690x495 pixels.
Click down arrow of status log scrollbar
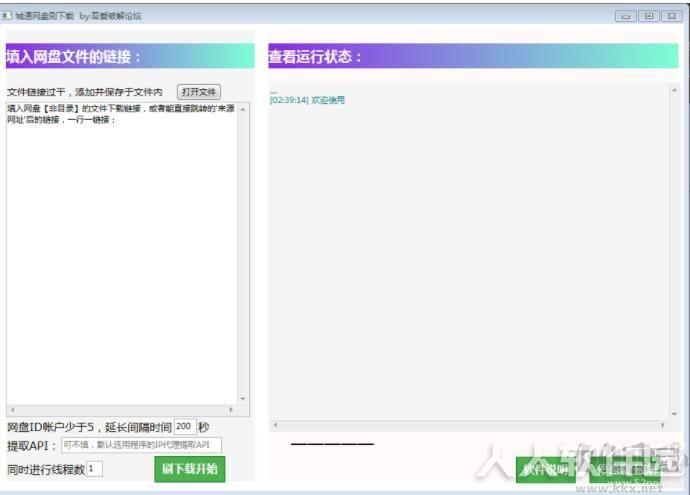tap(674, 414)
